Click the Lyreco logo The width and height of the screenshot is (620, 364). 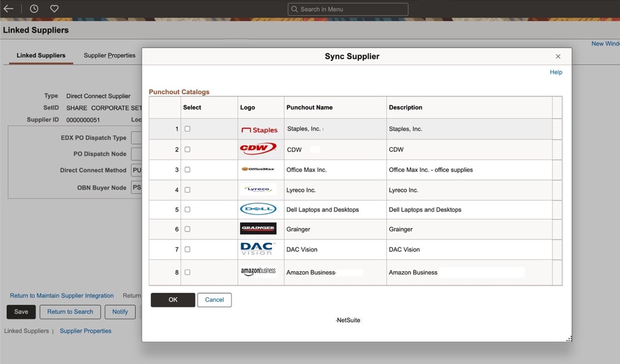click(258, 190)
